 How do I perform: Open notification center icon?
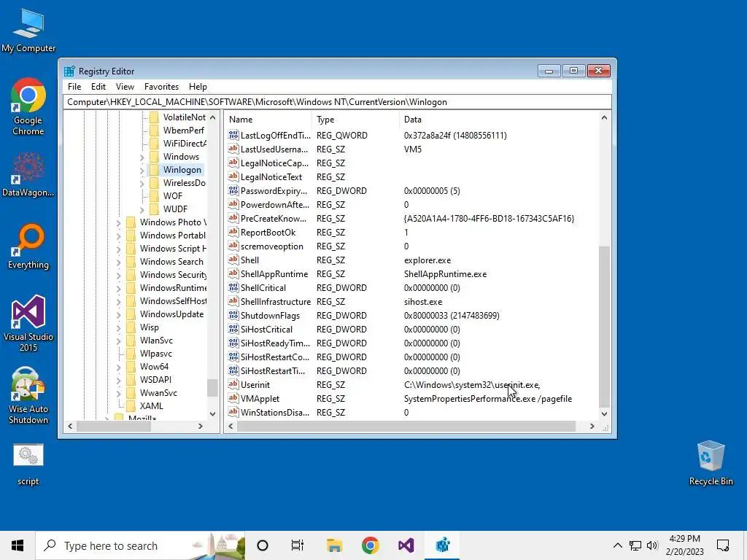[723, 545]
